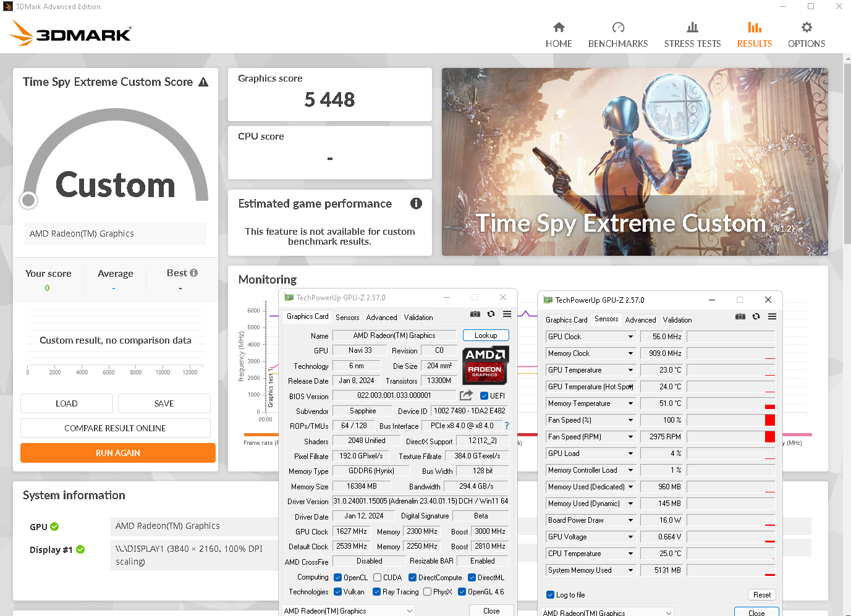Expand the Fan Speed (RPM) sensor dropdown

[630, 437]
